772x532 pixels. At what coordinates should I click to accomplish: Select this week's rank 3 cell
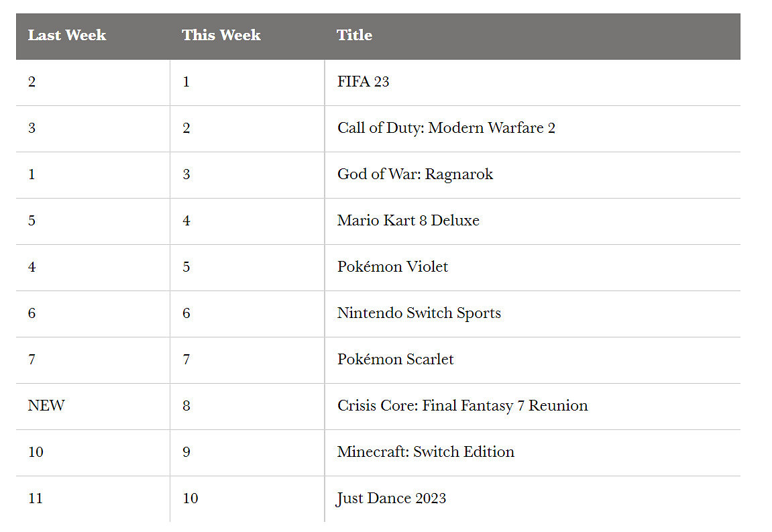(186, 174)
